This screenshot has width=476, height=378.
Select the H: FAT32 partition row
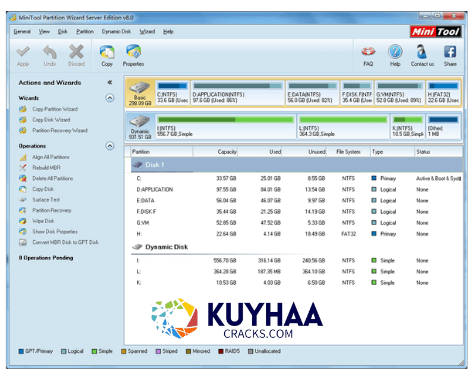click(297, 234)
